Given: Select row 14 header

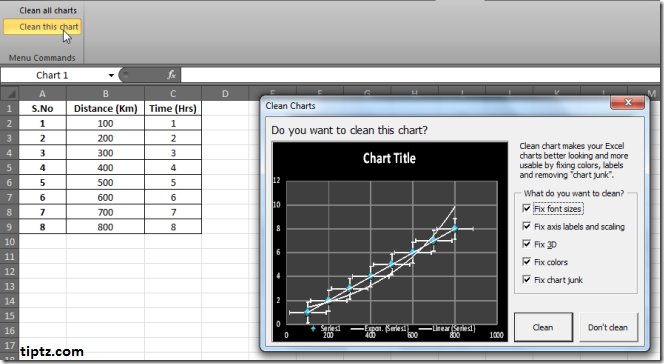Looking at the screenshot, I should [9, 301].
